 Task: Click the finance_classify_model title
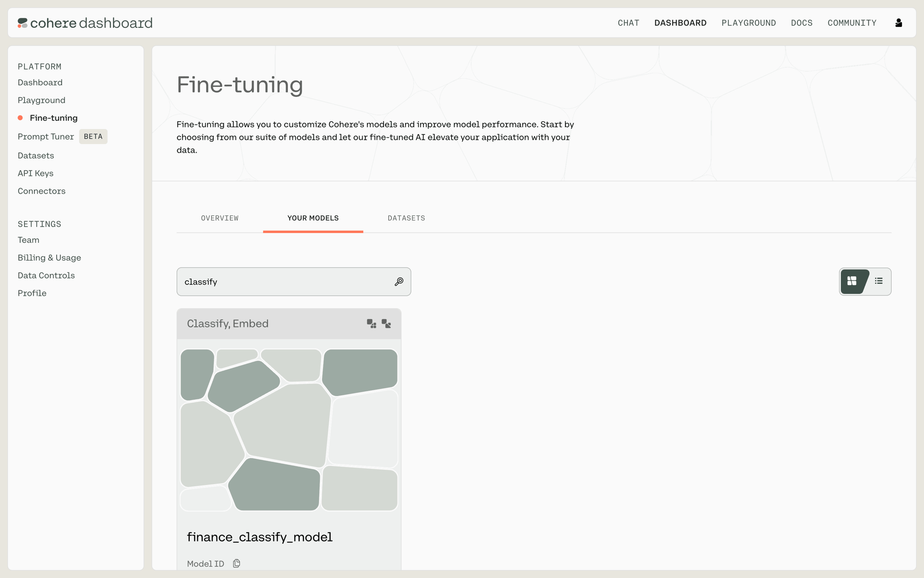tap(259, 537)
